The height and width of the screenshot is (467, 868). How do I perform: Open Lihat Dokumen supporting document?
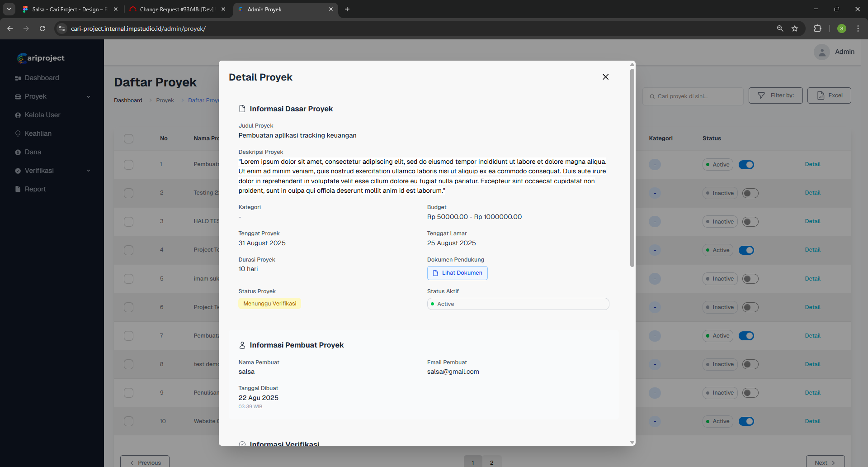click(x=457, y=273)
